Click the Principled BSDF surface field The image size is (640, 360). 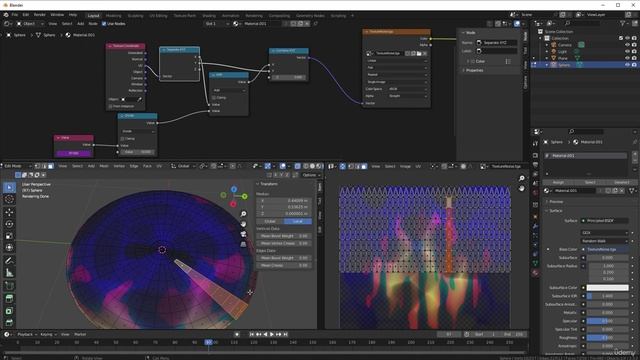coord(604,221)
